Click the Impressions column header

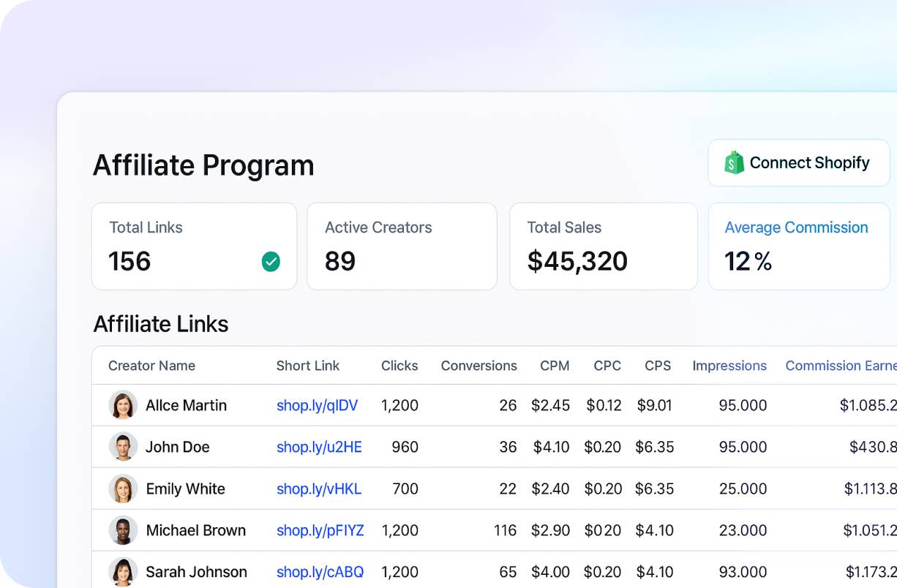pyautogui.click(x=729, y=366)
